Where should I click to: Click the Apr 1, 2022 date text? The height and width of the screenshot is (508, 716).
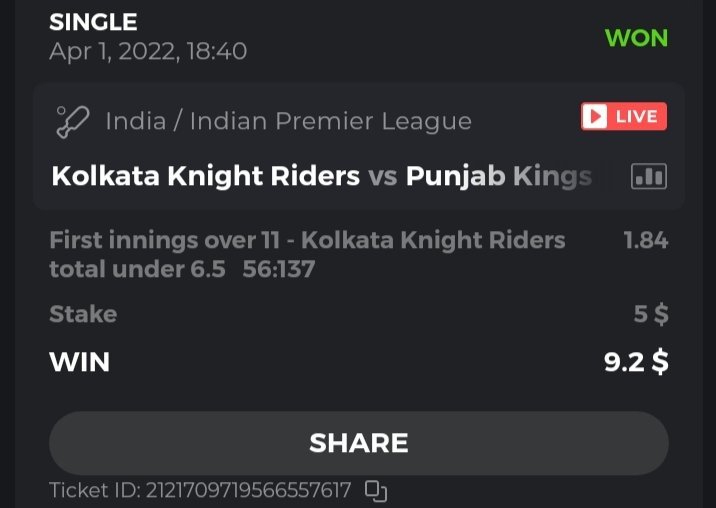(148, 50)
